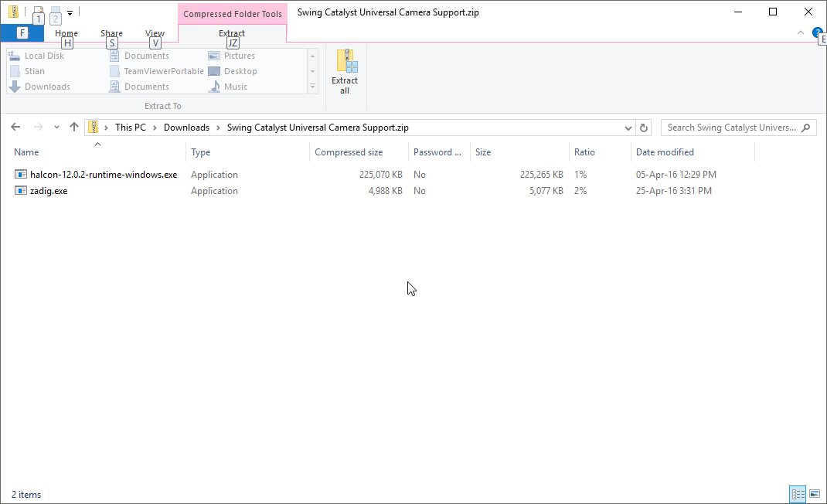The height and width of the screenshot is (504, 827).
Task: Sort by the Name column header
Action: (x=26, y=152)
